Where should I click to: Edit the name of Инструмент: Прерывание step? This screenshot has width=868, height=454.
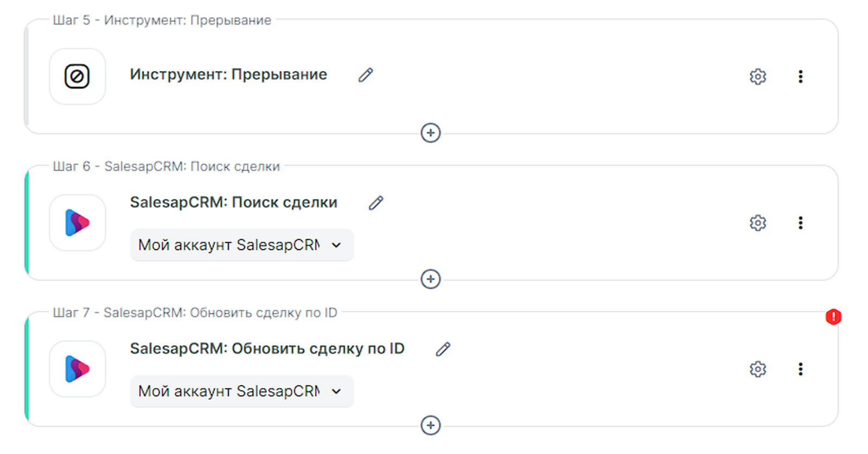pos(366,75)
